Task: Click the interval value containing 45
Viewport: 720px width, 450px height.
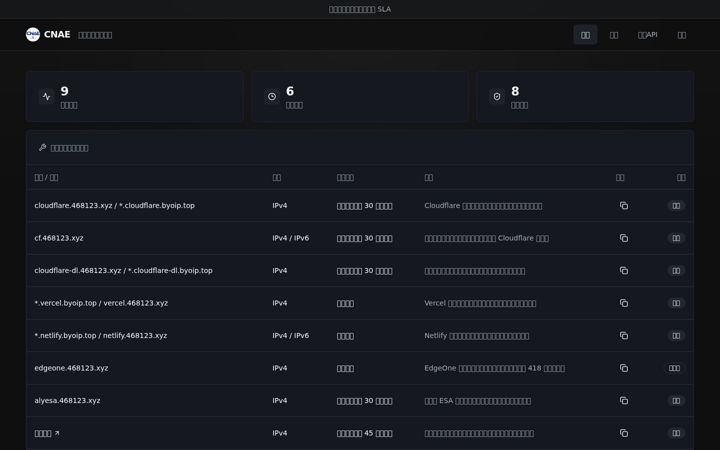Action: coord(365,433)
